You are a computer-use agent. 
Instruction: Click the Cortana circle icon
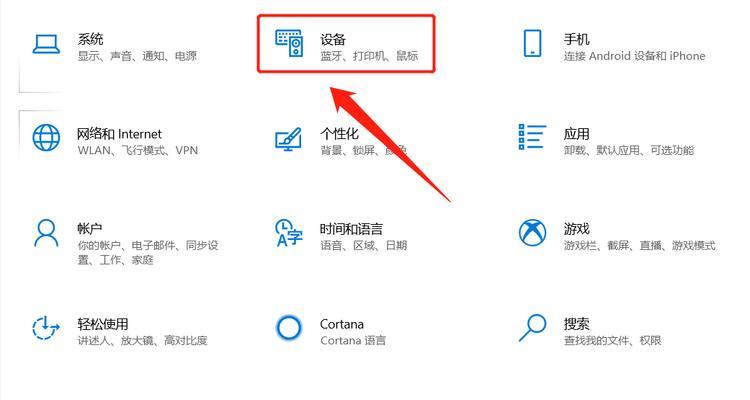289,328
